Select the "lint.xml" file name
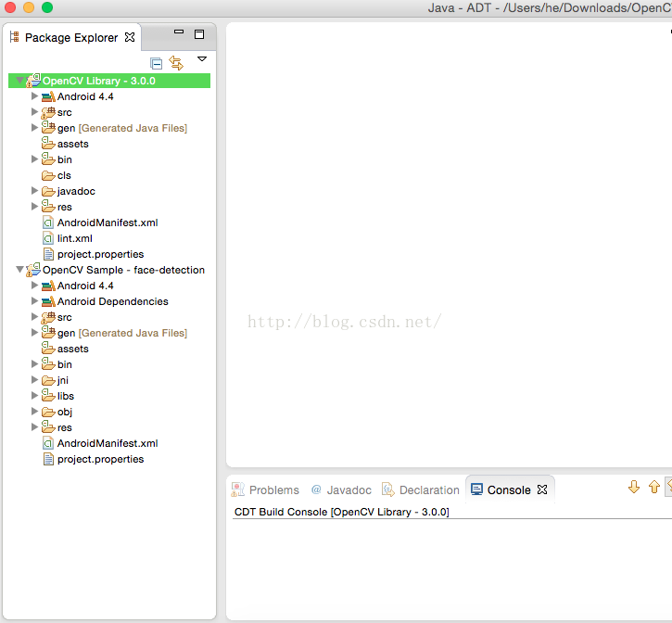The image size is (672, 623). tap(74, 238)
